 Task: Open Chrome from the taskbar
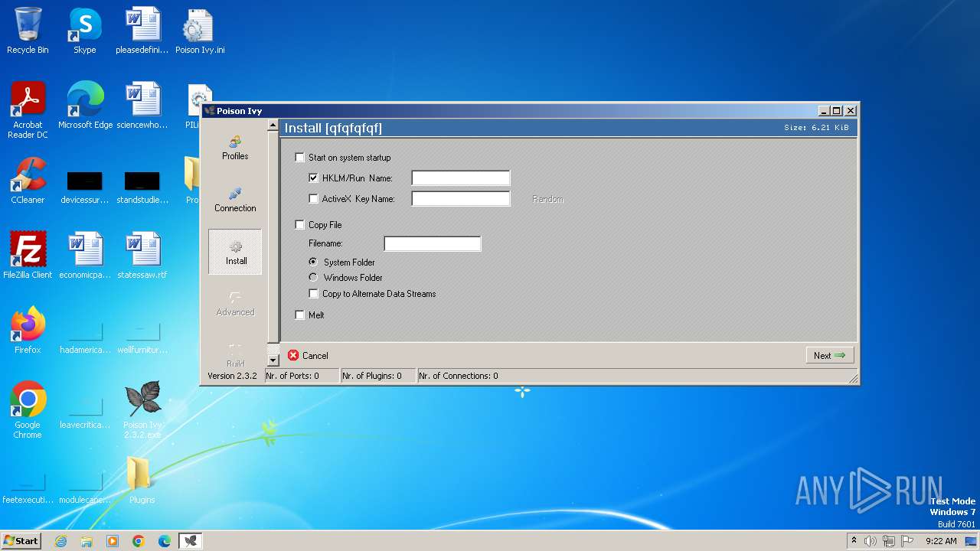[139, 540]
